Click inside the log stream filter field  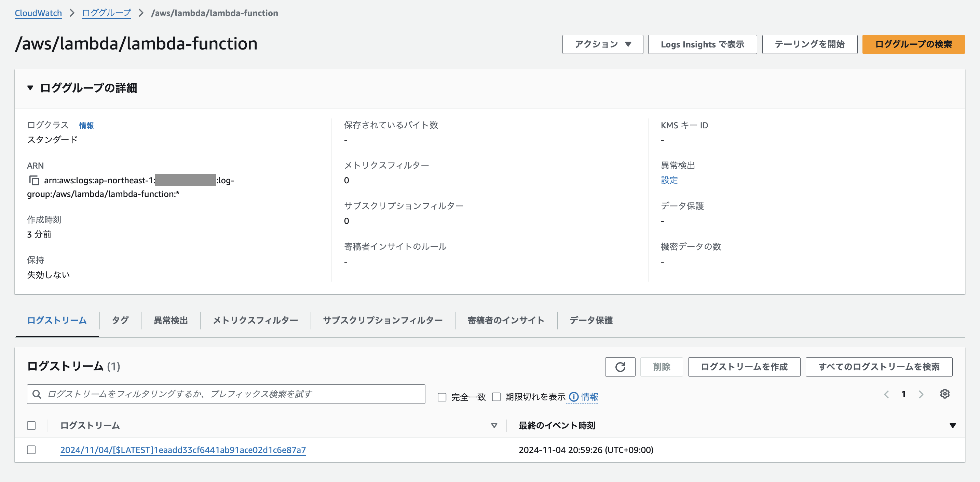190,394
